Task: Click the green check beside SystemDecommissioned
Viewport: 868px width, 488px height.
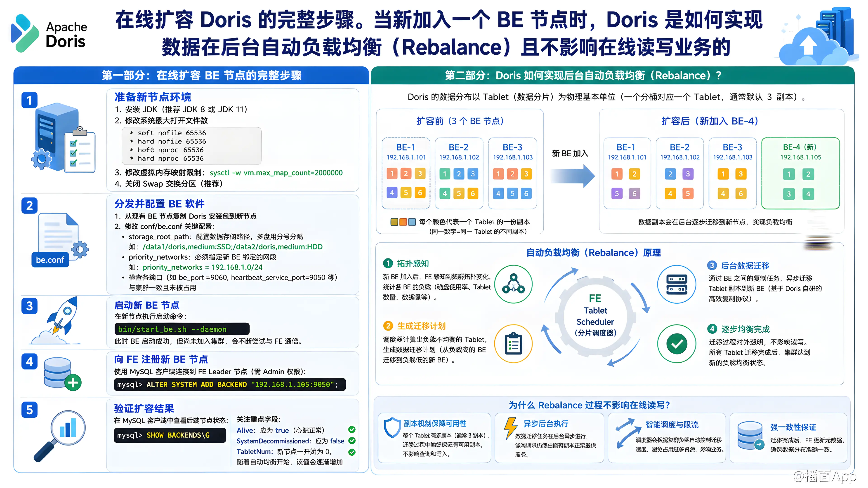Action: pos(352,441)
